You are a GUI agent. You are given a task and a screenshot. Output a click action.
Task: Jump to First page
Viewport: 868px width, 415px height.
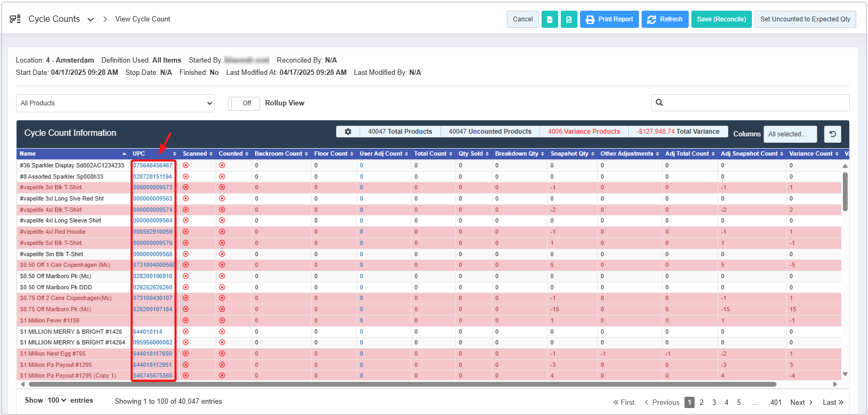coord(624,402)
